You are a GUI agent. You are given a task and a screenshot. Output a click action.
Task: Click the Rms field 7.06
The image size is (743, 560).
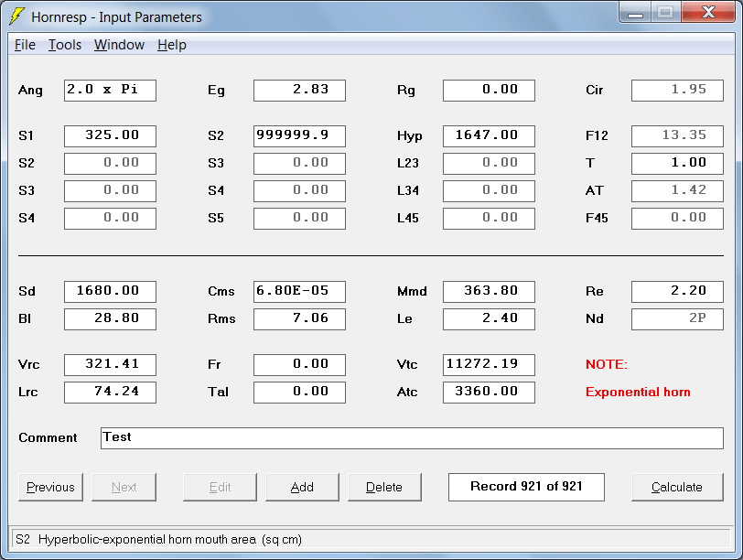pyautogui.click(x=299, y=318)
